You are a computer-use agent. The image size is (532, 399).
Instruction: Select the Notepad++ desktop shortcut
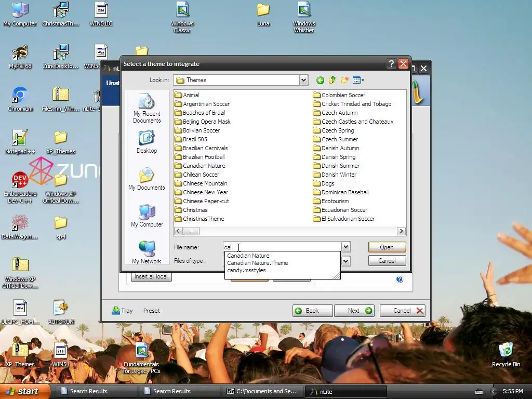(20, 142)
